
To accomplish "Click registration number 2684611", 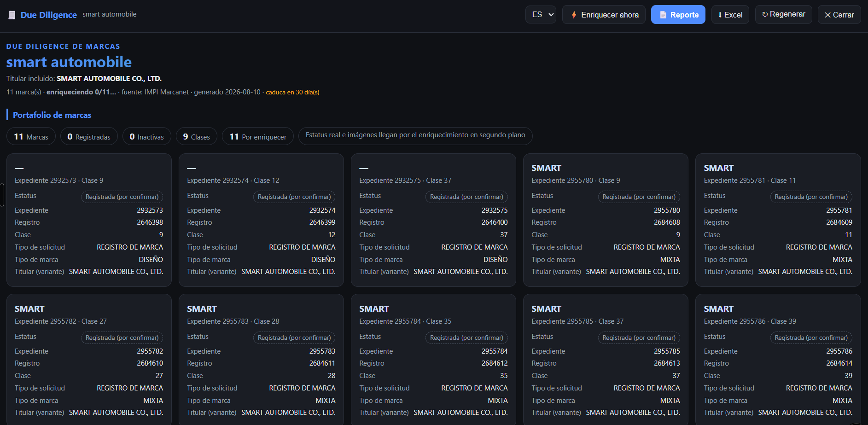I will point(322,363).
